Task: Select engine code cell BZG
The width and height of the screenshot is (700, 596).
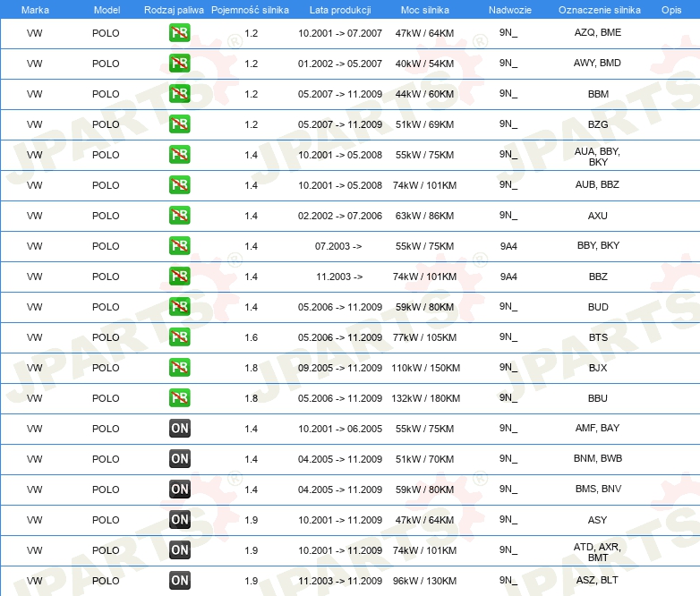Action: [x=598, y=124]
